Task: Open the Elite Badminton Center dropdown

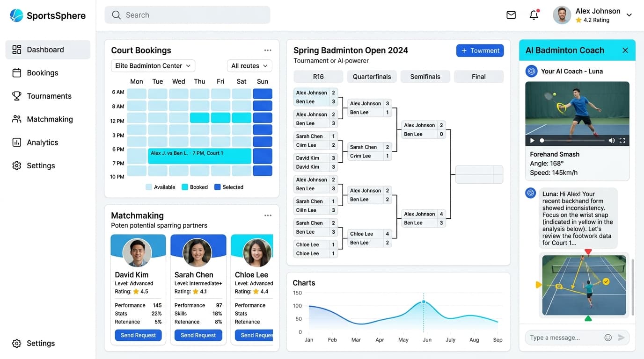Action: [153, 66]
